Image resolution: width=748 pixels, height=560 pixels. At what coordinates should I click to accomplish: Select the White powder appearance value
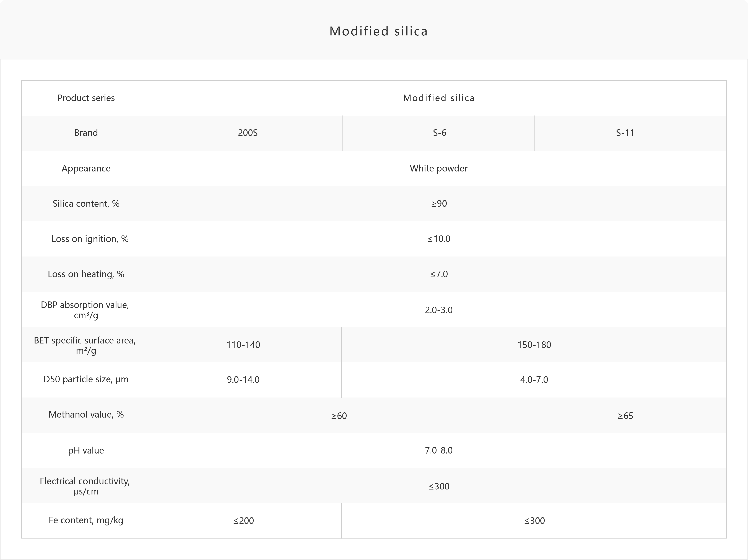(x=439, y=168)
